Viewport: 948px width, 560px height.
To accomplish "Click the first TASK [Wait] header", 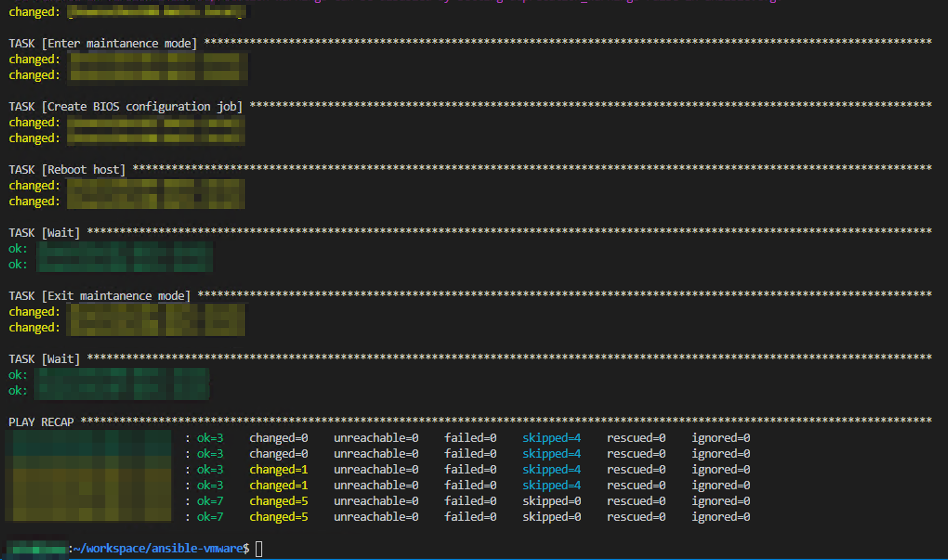I will 44,232.
